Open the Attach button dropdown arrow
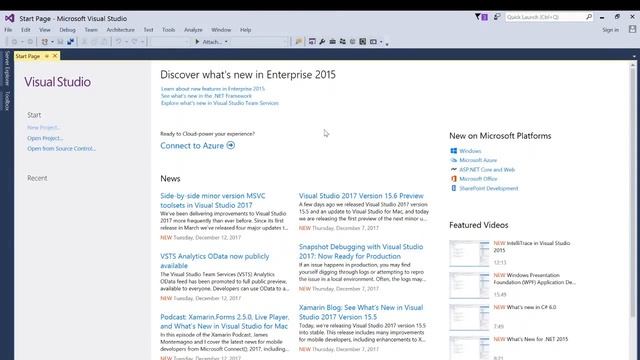Viewport: 640px width, 360px height. pyautogui.click(x=226, y=42)
